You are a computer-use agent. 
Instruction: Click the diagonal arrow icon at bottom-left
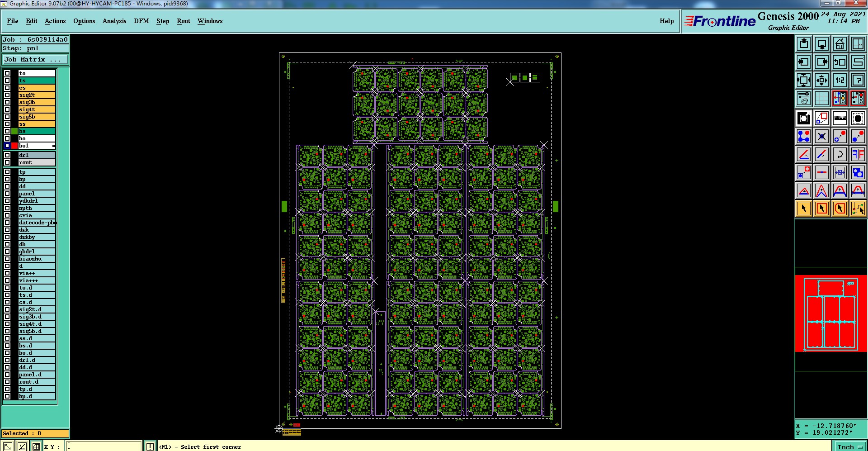[8, 446]
